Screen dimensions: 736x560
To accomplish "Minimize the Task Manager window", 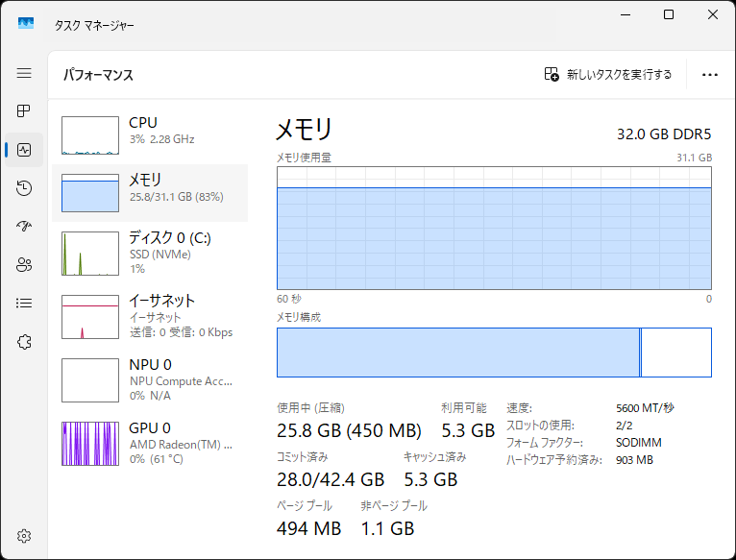I will (626, 15).
